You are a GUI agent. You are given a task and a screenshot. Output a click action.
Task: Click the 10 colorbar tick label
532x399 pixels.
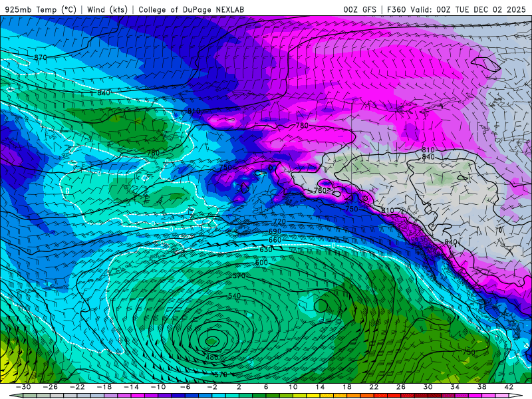[x=293, y=387]
